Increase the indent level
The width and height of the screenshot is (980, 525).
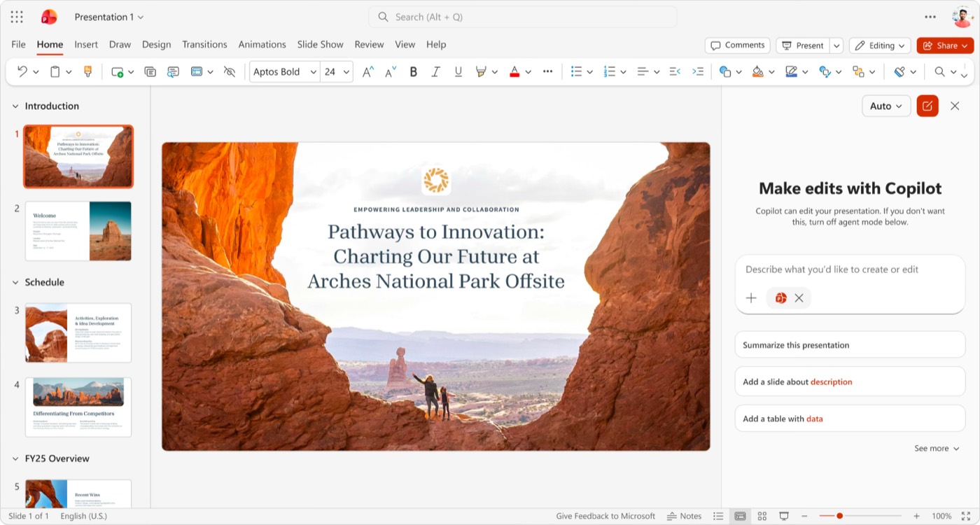pos(698,71)
